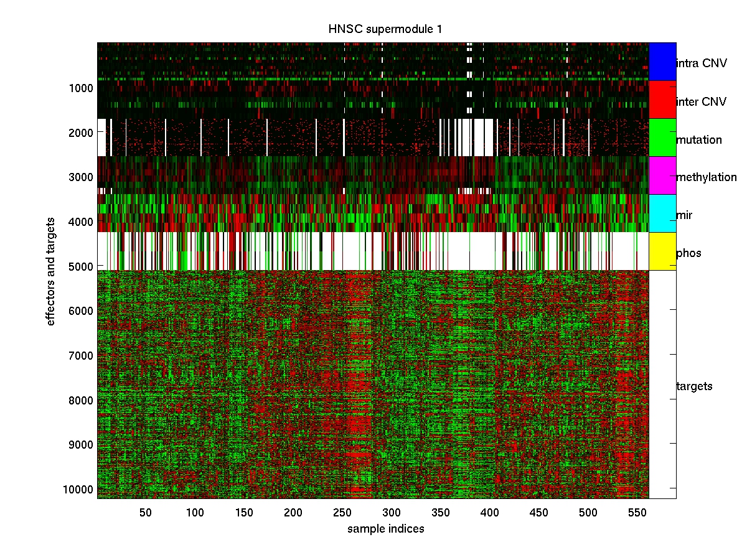Pick the green mutation color block
This screenshot has width=747, height=560.
[x=662, y=138]
